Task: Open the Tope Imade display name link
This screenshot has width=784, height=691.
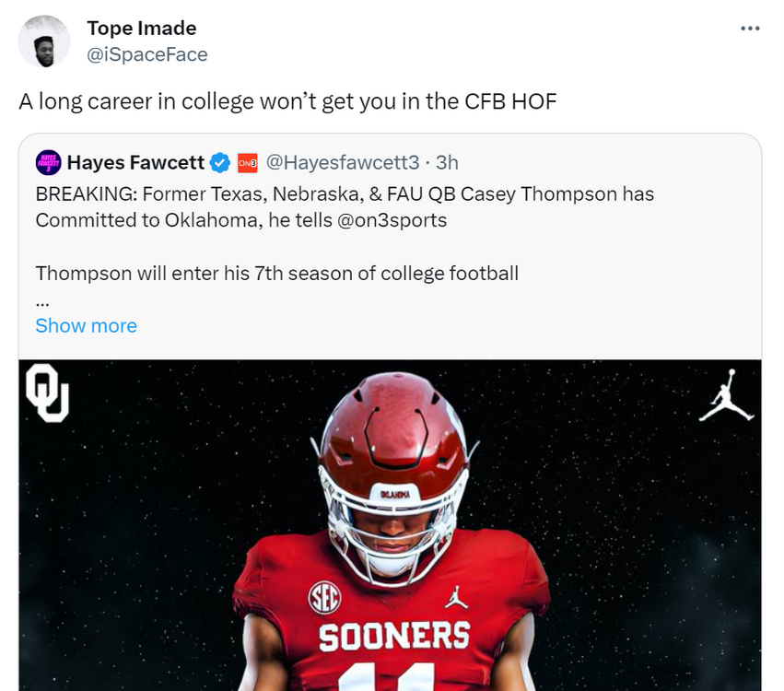Action: (141, 29)
